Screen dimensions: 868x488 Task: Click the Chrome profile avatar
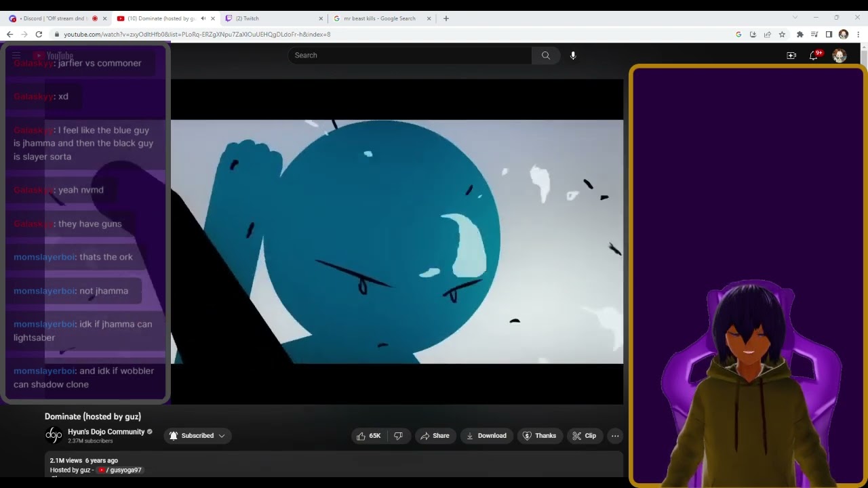click(x=844, y=34)
